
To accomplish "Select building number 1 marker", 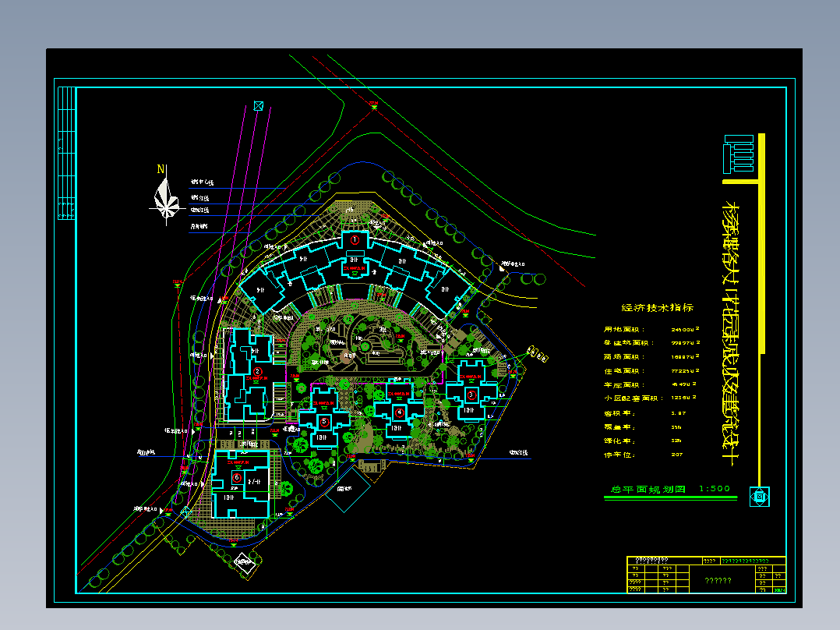I will pos(354,239).
